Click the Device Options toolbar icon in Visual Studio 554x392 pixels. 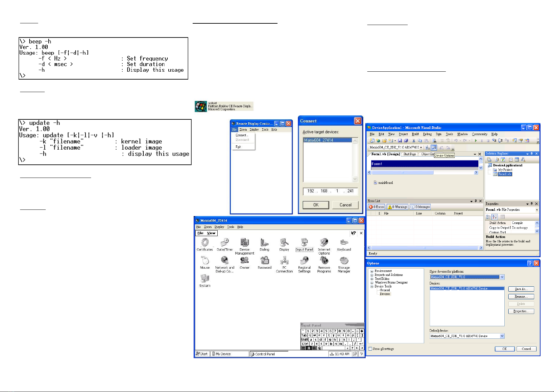(434, 148)
